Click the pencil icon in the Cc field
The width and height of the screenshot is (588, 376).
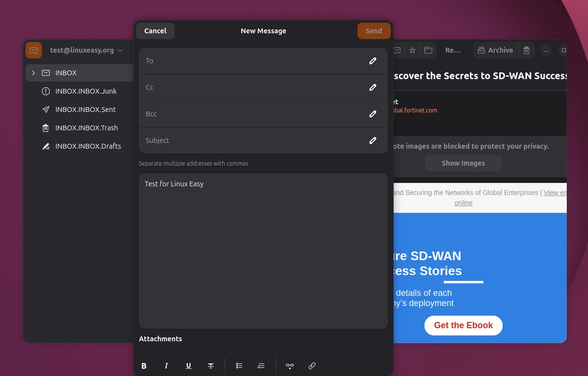point(373,87)
